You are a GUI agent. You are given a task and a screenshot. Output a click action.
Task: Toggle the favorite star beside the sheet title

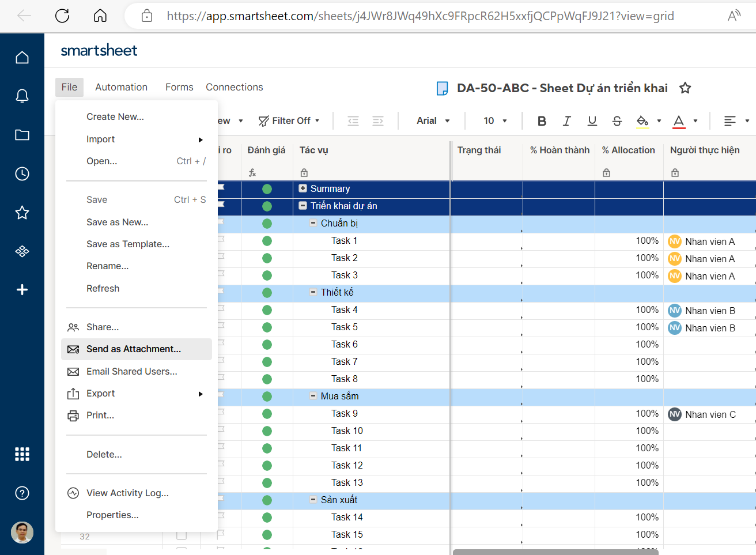click(x=685, y=88)
